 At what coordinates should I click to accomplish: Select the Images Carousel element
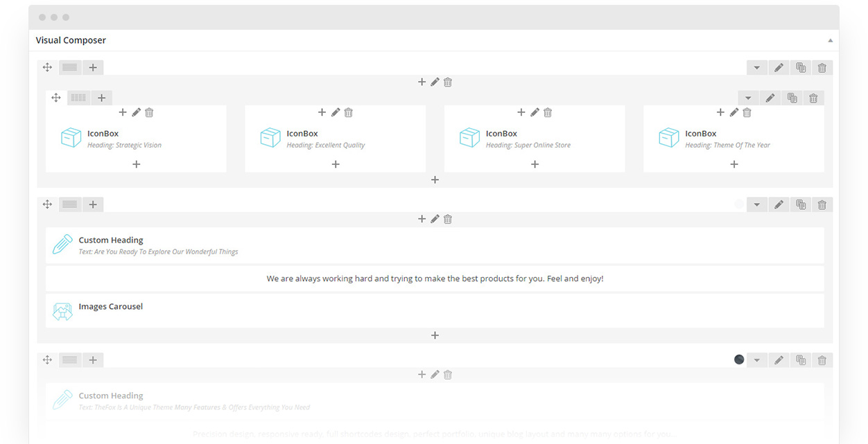435,311
